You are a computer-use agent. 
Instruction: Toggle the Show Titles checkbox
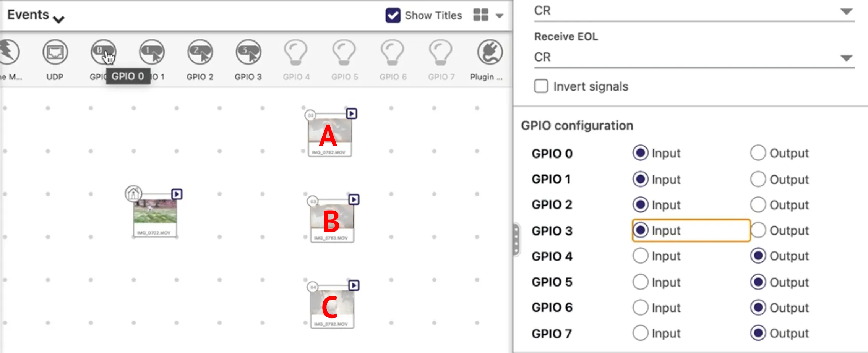[393, 16]
